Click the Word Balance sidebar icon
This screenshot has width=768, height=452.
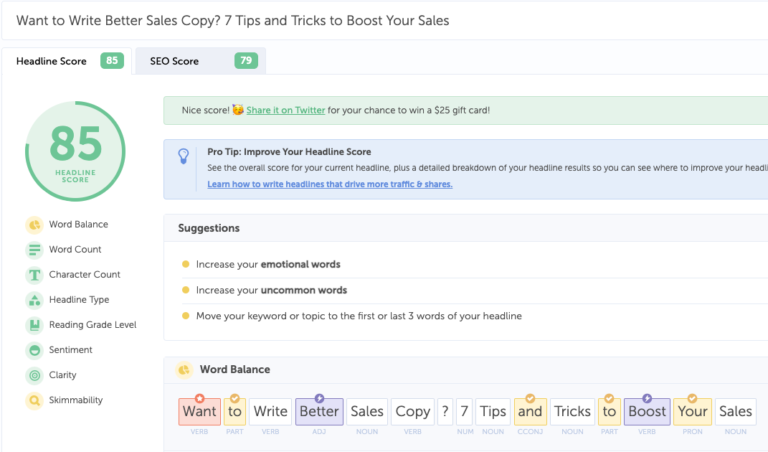(34, 225)
